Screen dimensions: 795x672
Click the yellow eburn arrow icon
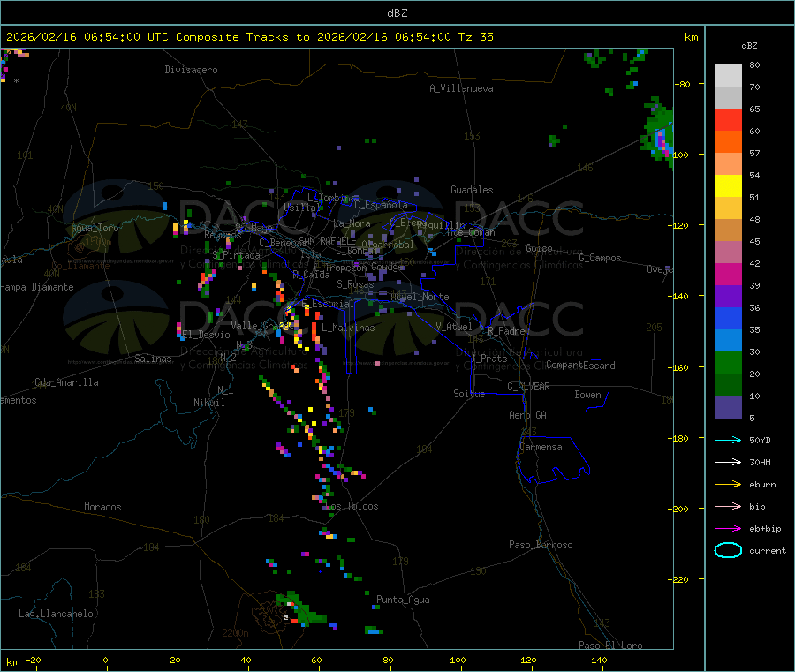pos(728,485)
